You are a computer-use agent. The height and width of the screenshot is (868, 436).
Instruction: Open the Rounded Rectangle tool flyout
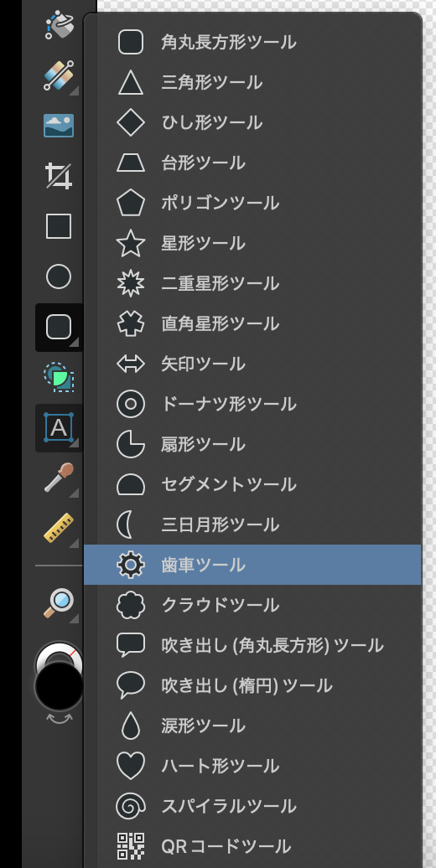point(59,327)
